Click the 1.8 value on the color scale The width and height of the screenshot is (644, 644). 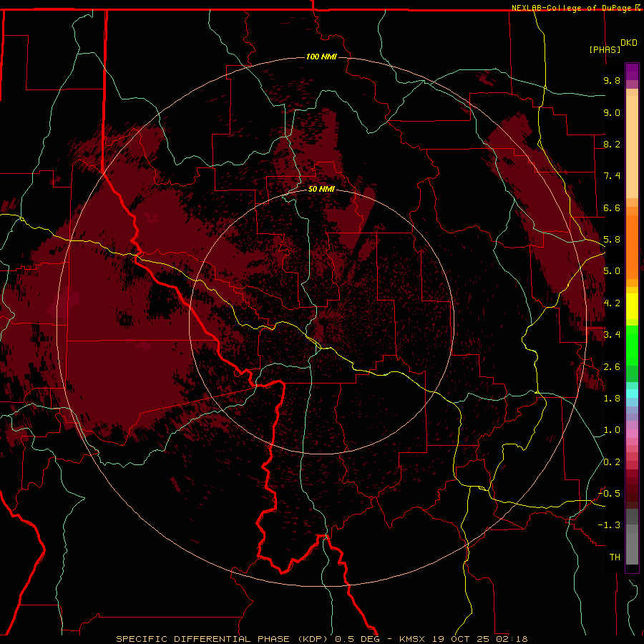(x=612, y=399)
